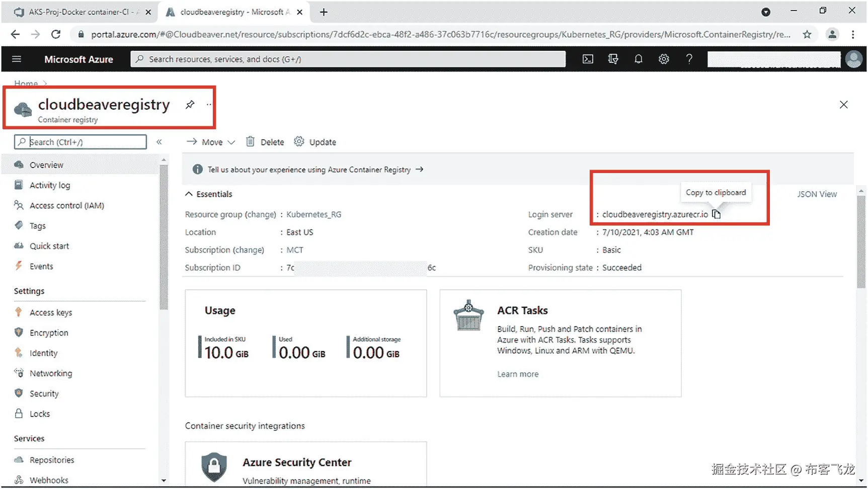Launch Cloud Shell from top bar
This screenshot has width=868, height=489.
(588, 59)
